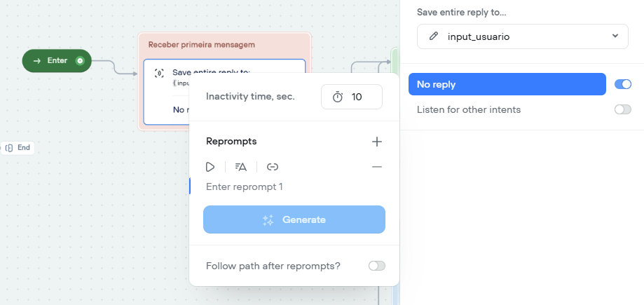Click the Receber primeira mensagem block title

click(x=201, y=44)
